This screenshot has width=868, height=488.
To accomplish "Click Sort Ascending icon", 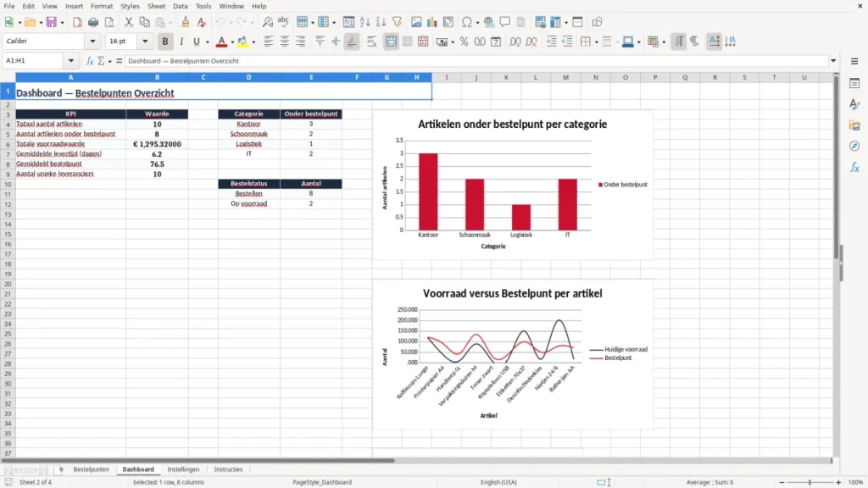I will tap(364, 22).
